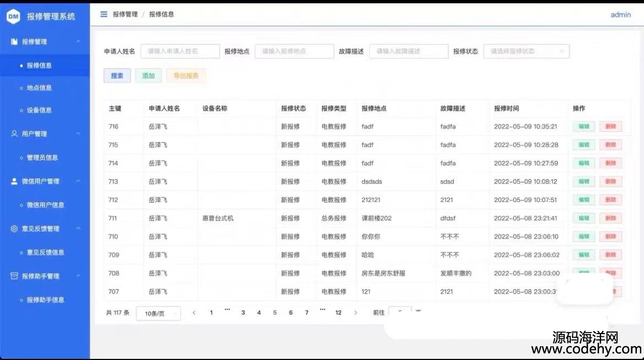644x360 pixels.
Task: Delete the record with key 714
Action: pos(610,163)
